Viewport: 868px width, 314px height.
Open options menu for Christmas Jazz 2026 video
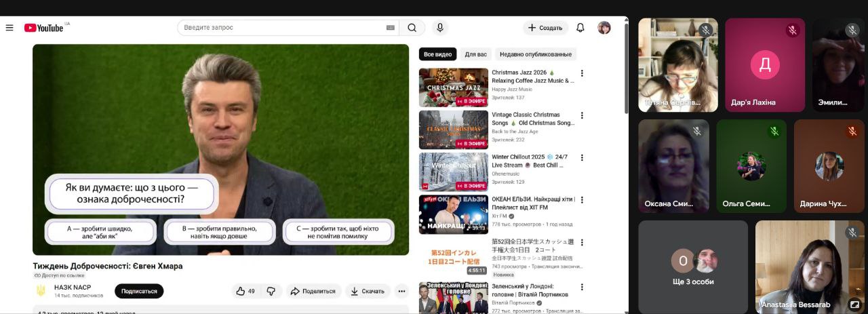pyautogui.click(x=581, y=73)
